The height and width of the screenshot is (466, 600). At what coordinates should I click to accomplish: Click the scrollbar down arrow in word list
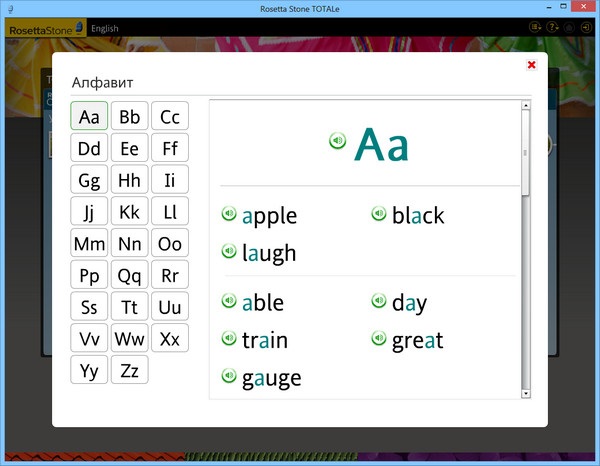(x=526, y=394)
